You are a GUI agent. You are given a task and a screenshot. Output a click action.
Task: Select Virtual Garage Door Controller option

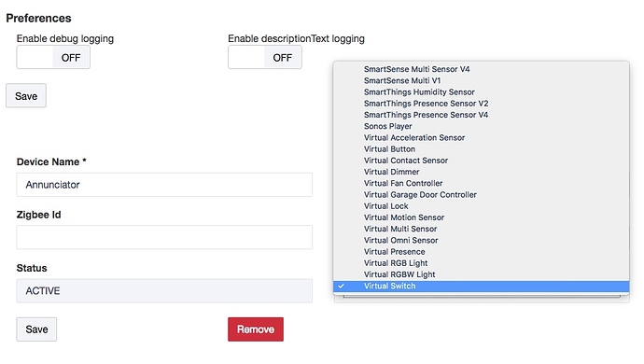481,195
